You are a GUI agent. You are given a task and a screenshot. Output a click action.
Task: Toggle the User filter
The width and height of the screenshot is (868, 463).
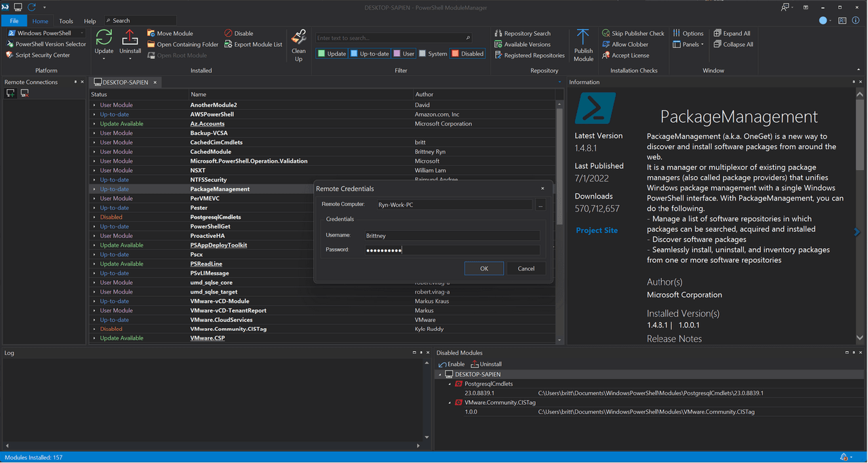tap(404, 54)
